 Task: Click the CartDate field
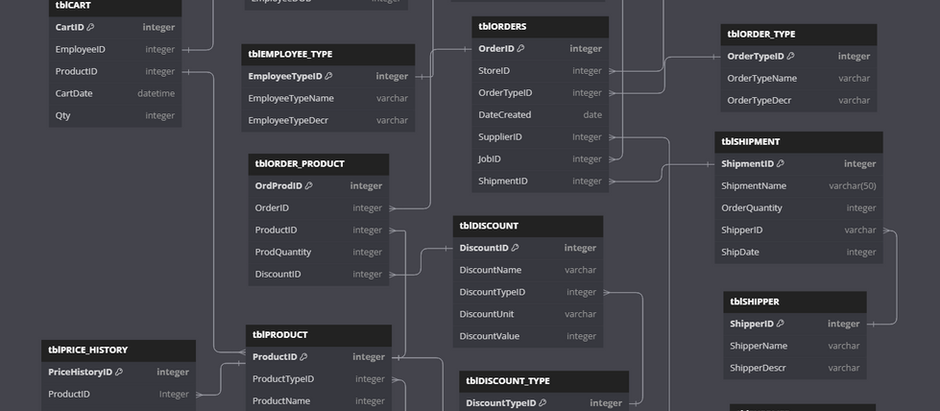tap(115, 93)
